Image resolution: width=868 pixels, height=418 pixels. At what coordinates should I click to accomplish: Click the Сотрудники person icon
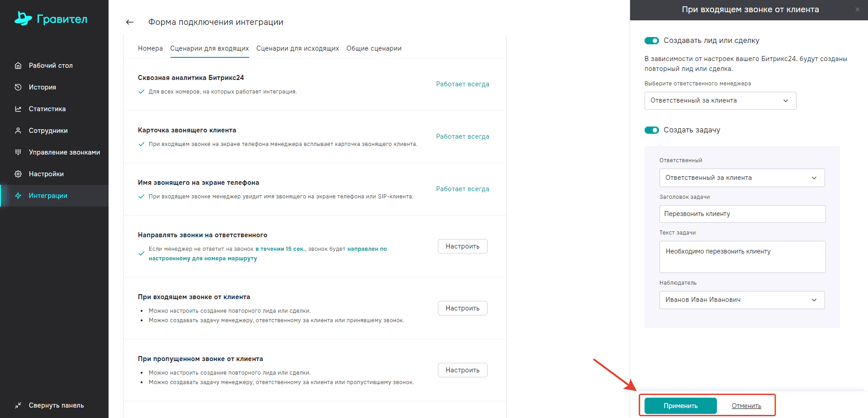click(18, 131)
